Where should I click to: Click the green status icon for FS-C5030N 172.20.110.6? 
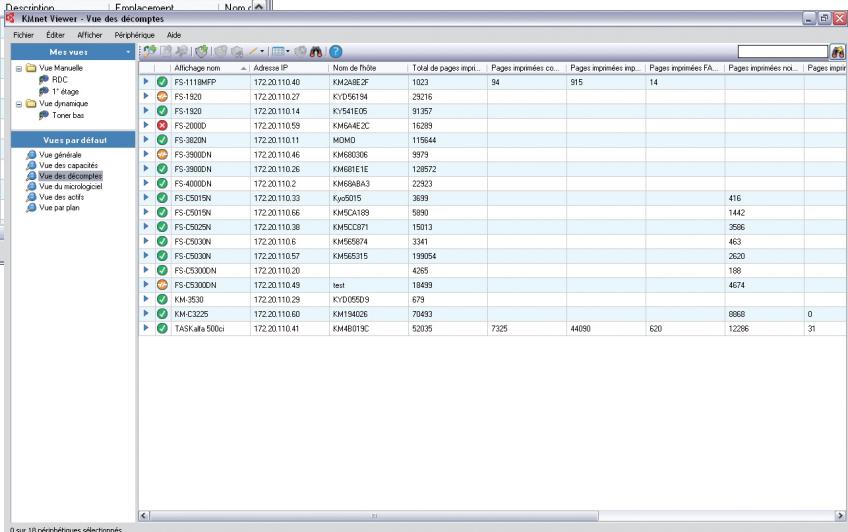pyautogui.click(x=162, y=241)
